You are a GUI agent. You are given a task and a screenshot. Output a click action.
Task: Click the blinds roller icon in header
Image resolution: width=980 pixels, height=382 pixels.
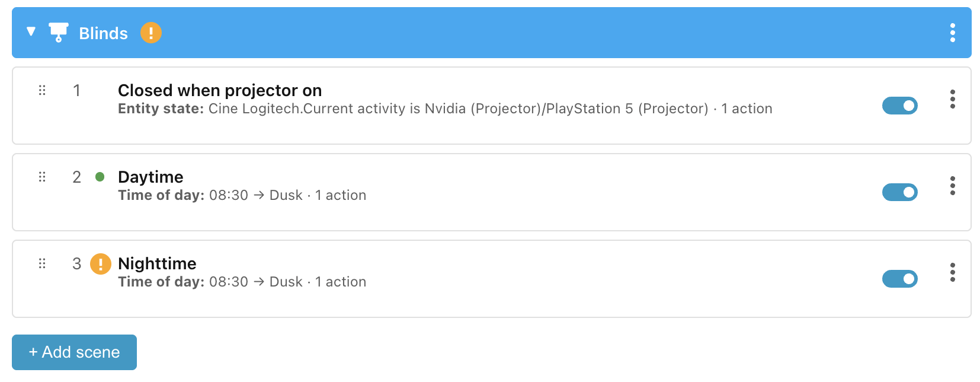(x=58, y=33)
